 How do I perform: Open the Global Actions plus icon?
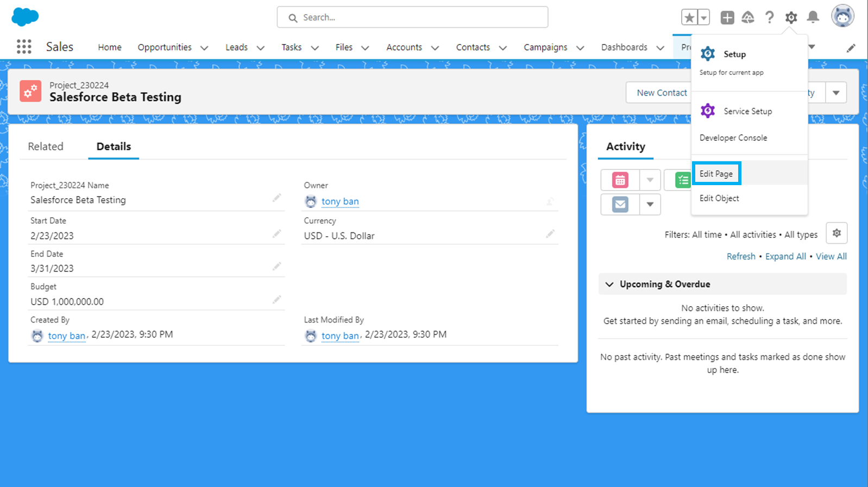tap(727, 17)
